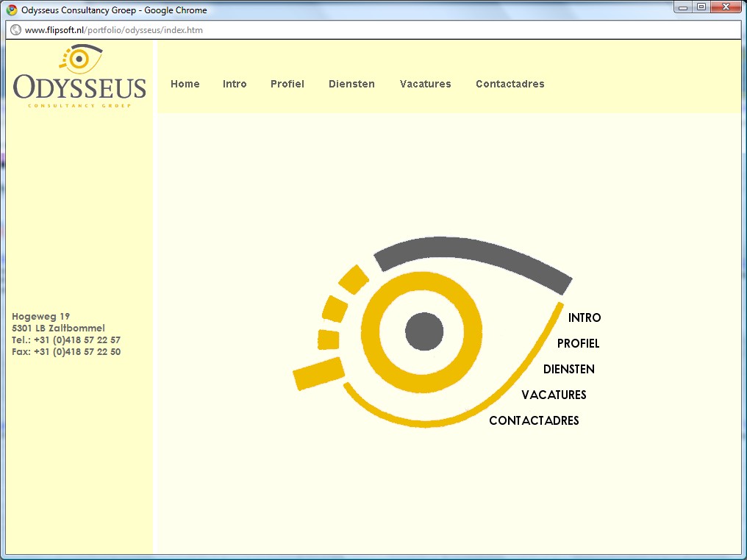The height and width of the screenshot is (560, 747).
Task: Click the uppercase CONTACTADRES link under the eye
Action: 534,421
